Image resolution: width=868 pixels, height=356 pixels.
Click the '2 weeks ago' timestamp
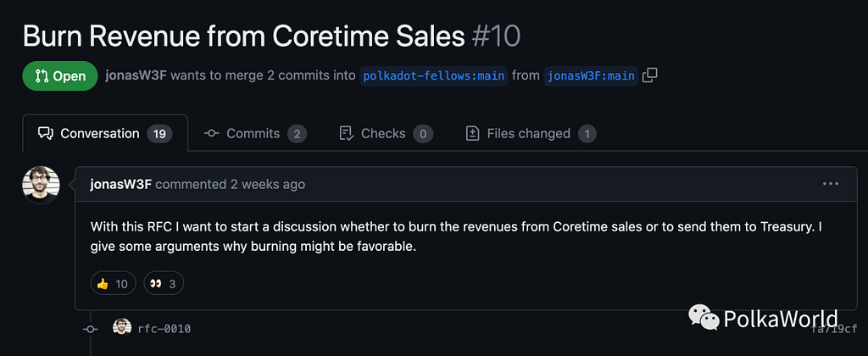pyautogui.click(x=268, y=184)
